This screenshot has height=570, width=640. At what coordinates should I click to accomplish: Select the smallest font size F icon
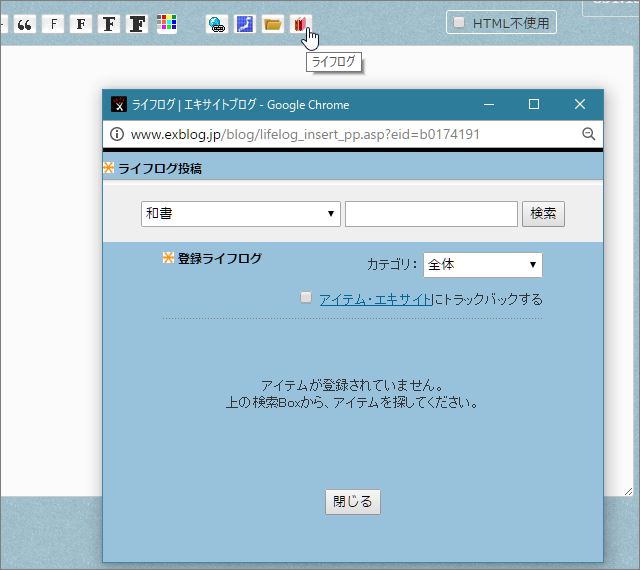[53, 24]
